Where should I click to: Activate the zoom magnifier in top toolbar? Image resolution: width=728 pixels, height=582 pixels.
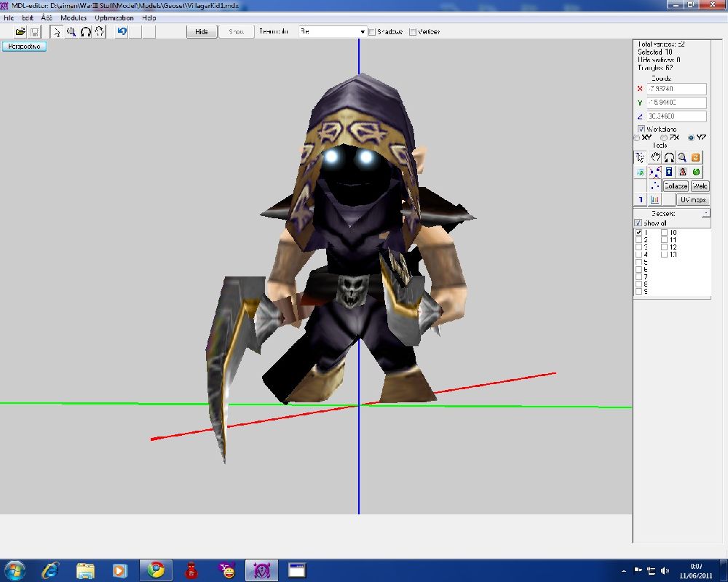[71, 32]
